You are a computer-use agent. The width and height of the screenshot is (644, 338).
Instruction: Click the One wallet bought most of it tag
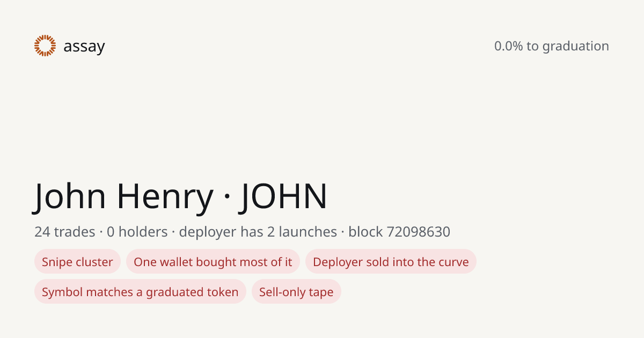pos(213,262)
